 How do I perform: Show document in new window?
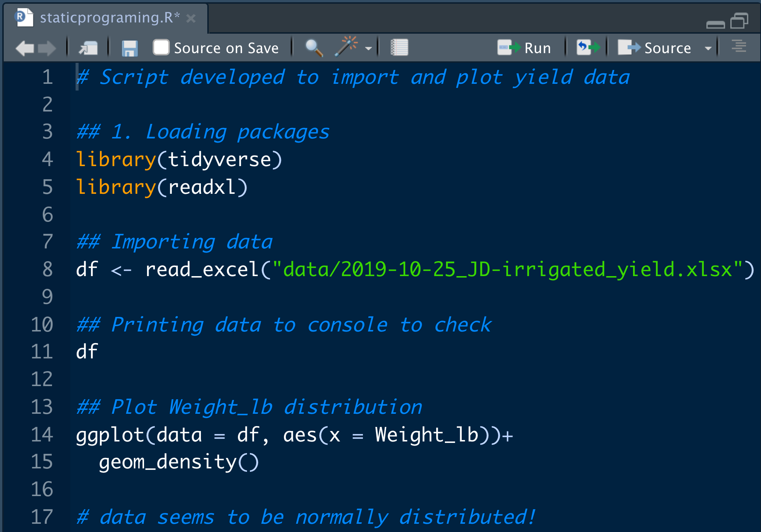[x=88, y=48]
